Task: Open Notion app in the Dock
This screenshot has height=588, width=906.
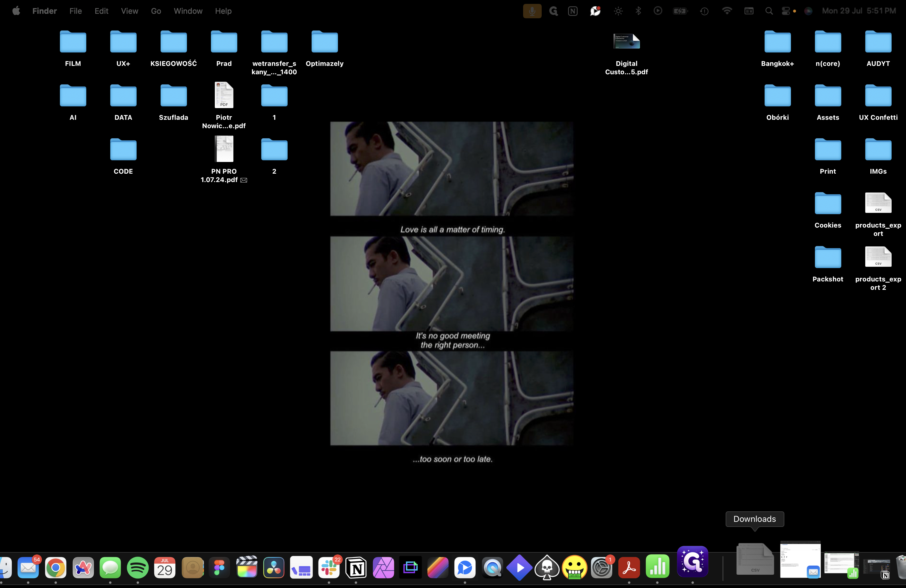Action: point(356,567)
